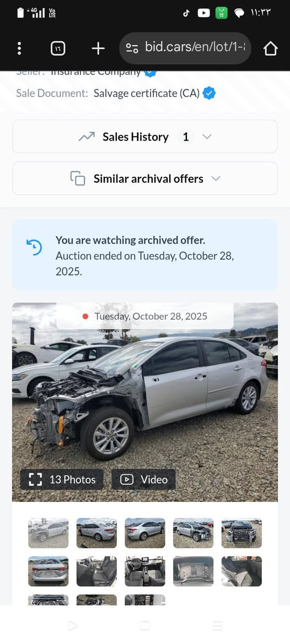Select the rear view thumbnail with taillights
Image resolution: width=290 pixels, height=644 pixels.
coord(48,571)
